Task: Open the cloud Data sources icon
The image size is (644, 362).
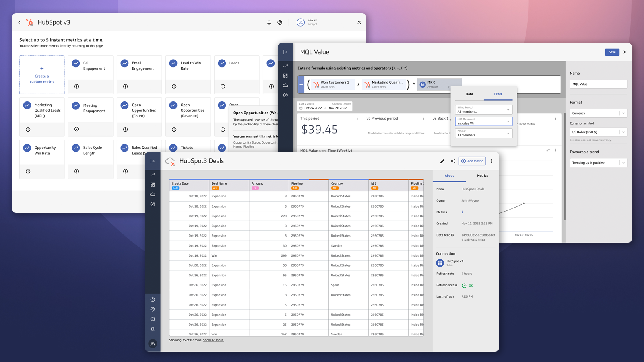Action: 153,194
